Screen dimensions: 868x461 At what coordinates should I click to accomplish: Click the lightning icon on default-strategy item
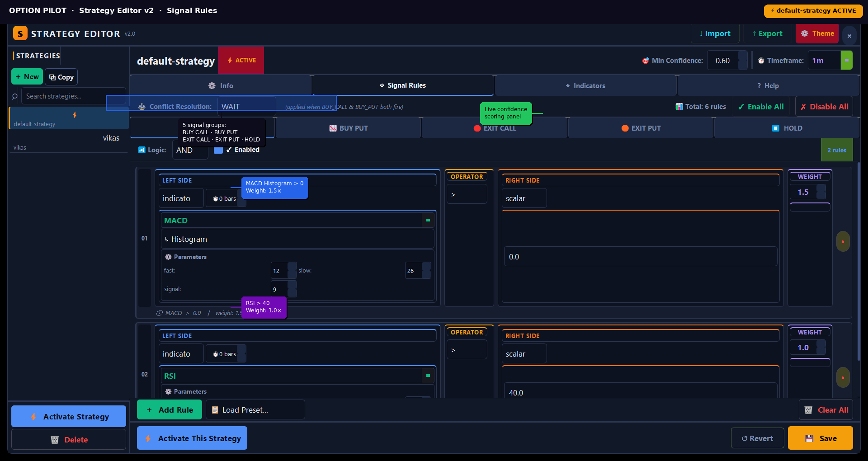[75, 115]
